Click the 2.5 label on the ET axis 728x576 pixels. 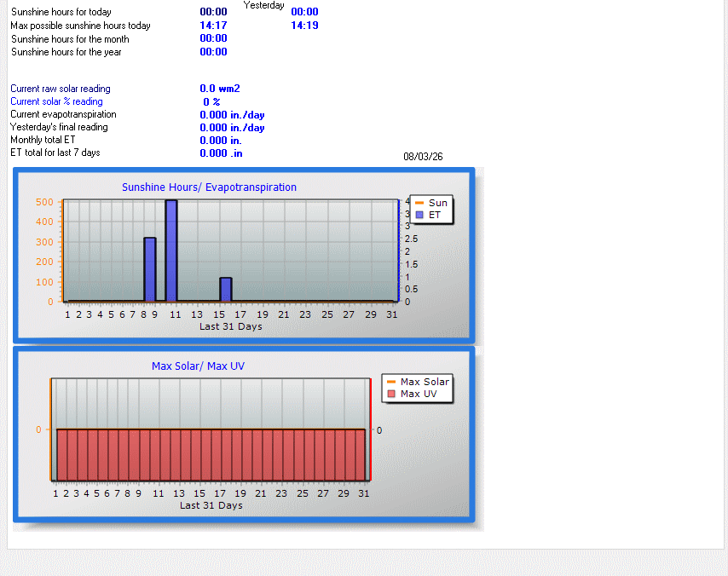[412, 239]
